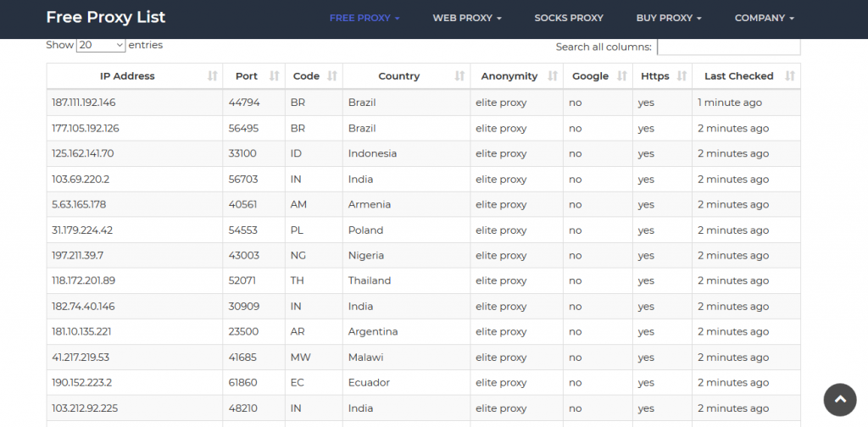Open the Show entries count dropdown

click(101, 45)
